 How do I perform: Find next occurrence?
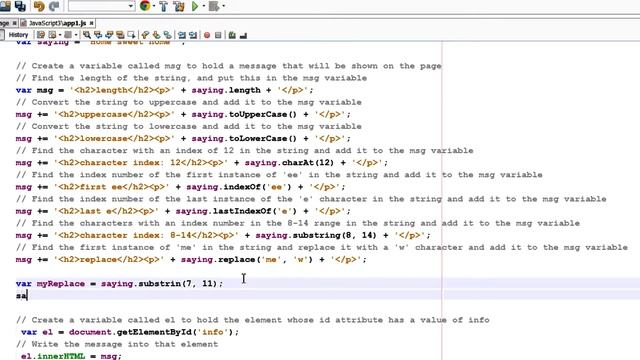[x=109, y=35]
